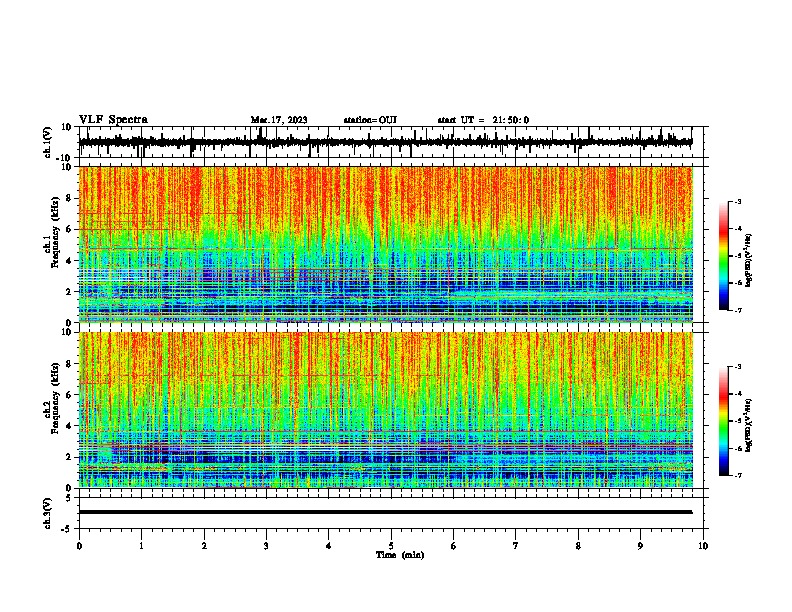This screenshot has height=612, width=792.
Task: Click the "VLF Spectra" title text
Action: pos(113,120)
